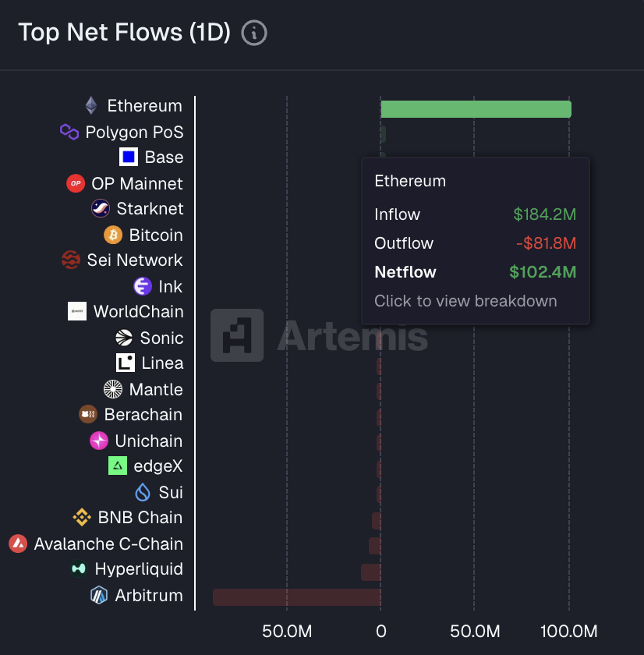
Task: Click the Base blue square icon
Action: pyautogui.click(x=129, y=158)
